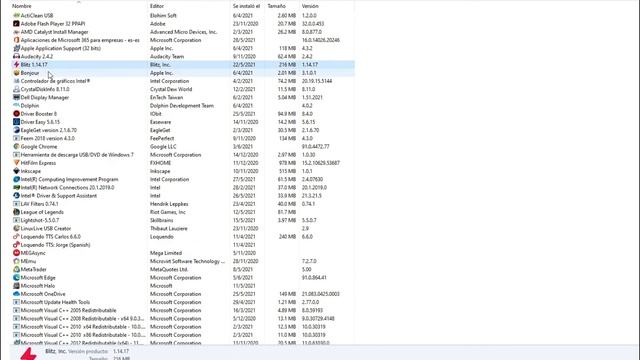
Task: Select the 'MEmu' program name
Action: click(28, 261)
